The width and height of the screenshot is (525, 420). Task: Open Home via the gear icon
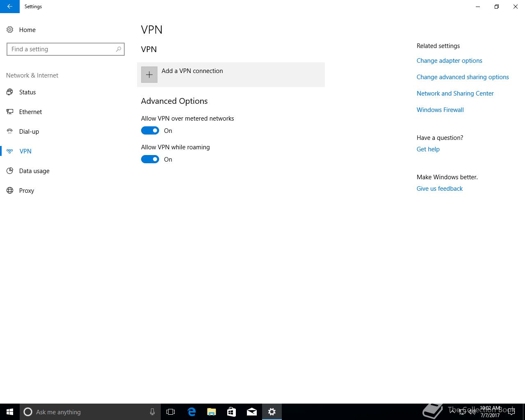coord(10,30)
